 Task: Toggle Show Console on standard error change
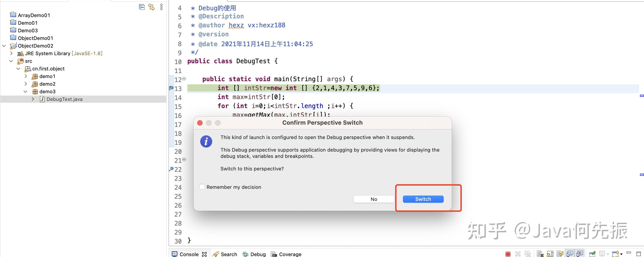[580, 254]
